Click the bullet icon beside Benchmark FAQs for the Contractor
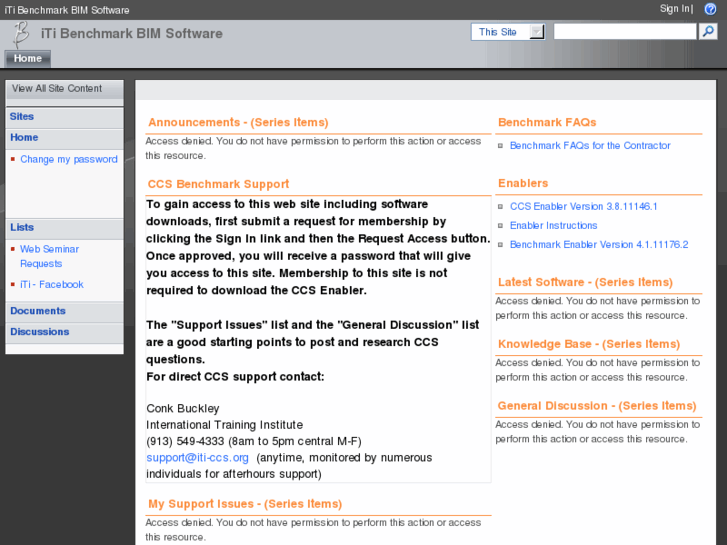The height and width of the screenshot is (545, 727). (x=500, y=146)
